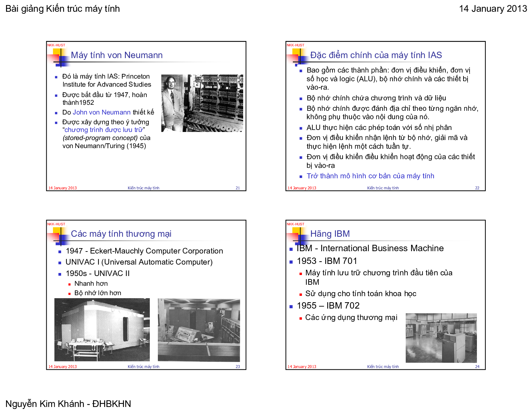
Task: Click 'Bao gồm các thành phần' bullet
Action: (x=388, y=79)
